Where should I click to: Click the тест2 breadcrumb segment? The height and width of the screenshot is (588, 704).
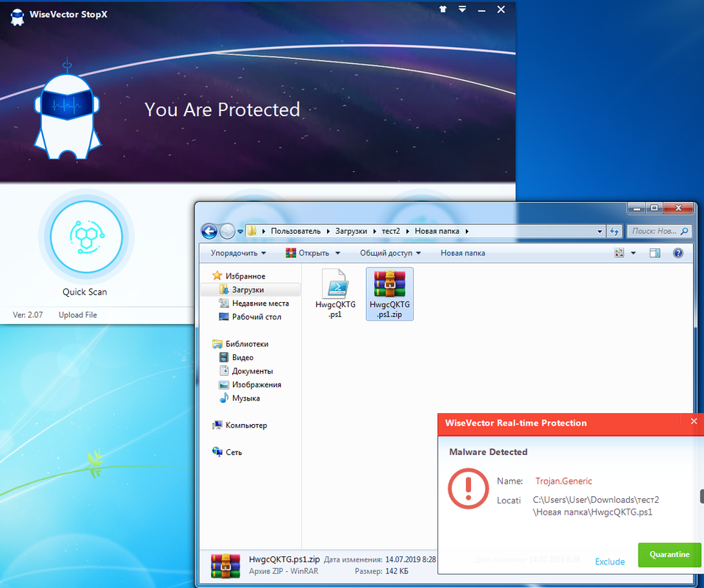coord(391,231)
